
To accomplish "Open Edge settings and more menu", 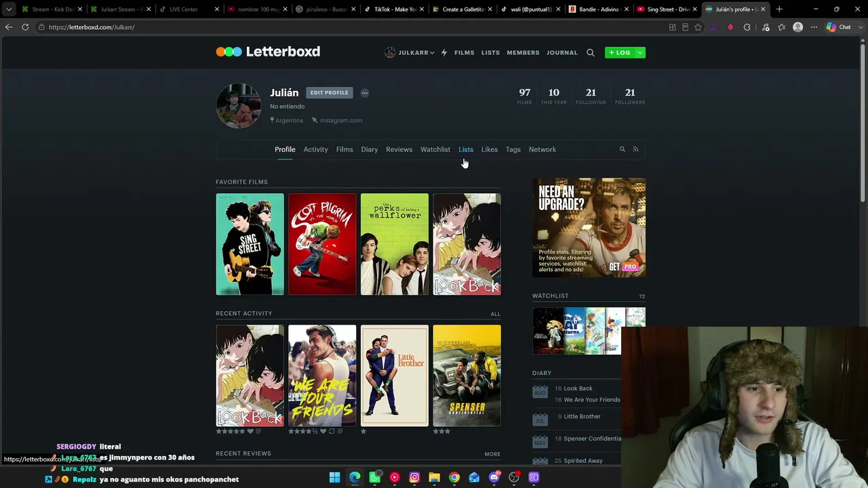I will pos(813,27).
